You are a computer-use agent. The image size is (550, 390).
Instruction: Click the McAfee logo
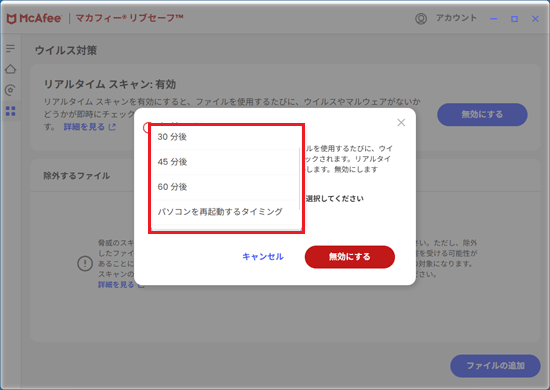(x=34, y=18)
